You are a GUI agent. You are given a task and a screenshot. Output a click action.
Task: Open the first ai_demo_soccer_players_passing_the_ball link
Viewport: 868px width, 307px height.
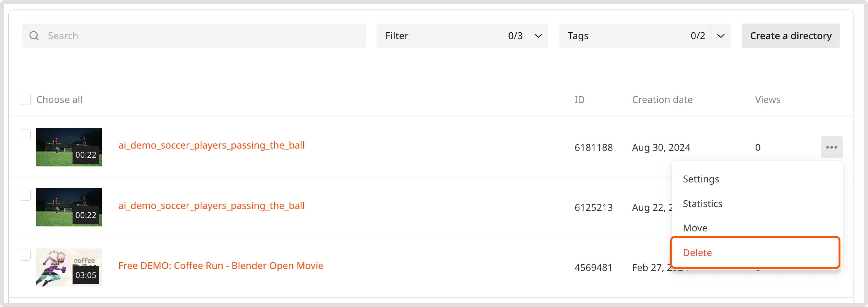(x=211, y=145)
